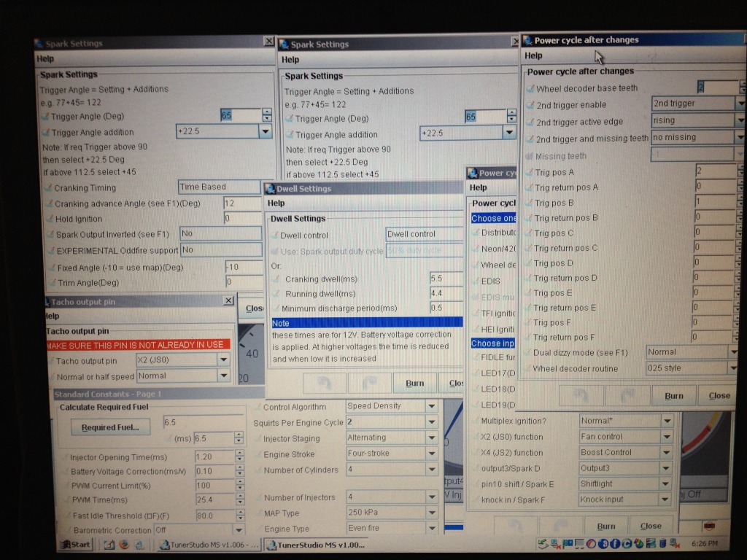Click the undo arrow in Dwell Settings
The image size is (747, 560).
(325, 383)
